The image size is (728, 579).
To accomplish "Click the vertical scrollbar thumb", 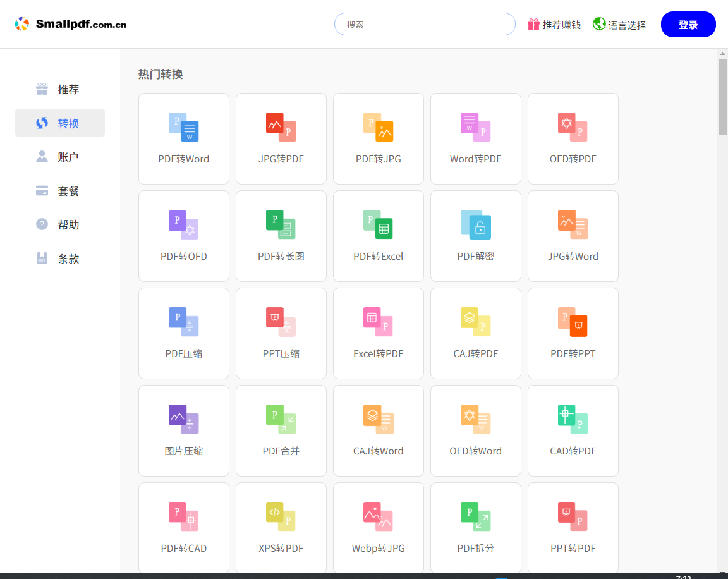I will 722,97.
